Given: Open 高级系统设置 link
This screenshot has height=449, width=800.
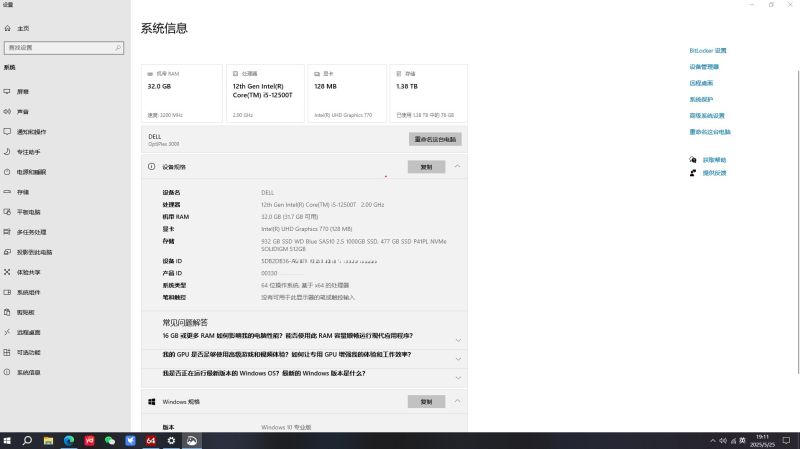Looking at the screenshot, I should [x=707, y=116].
